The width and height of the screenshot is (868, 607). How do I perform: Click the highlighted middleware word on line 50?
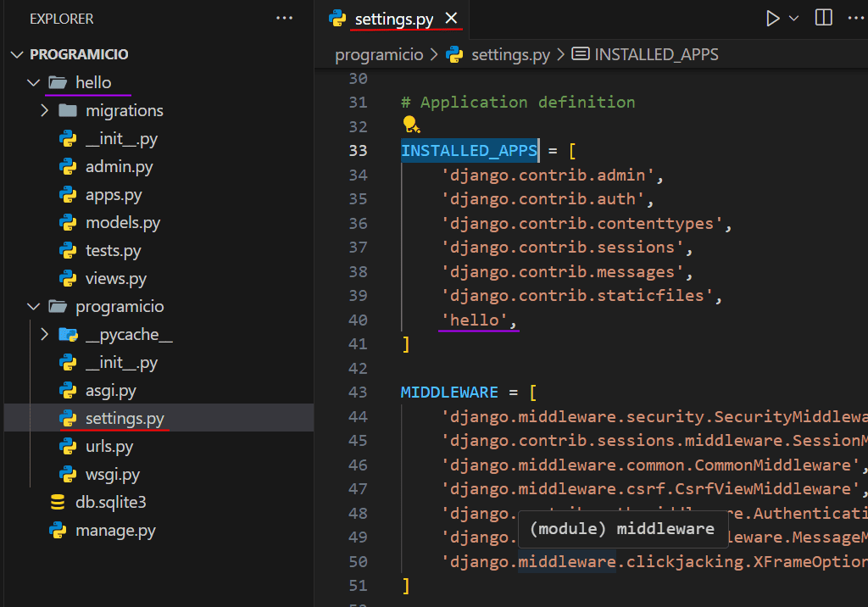[x=567, y=561]
